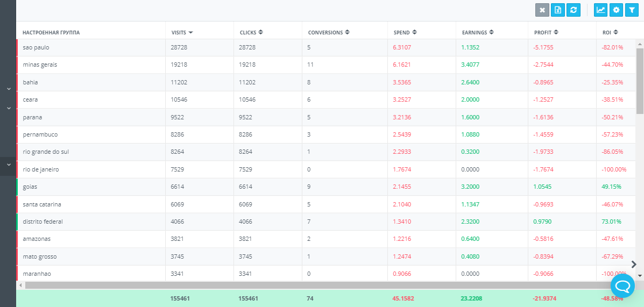Click amazonas profit value -0.5816
The image size is (644, 307).
click(543, 239)
